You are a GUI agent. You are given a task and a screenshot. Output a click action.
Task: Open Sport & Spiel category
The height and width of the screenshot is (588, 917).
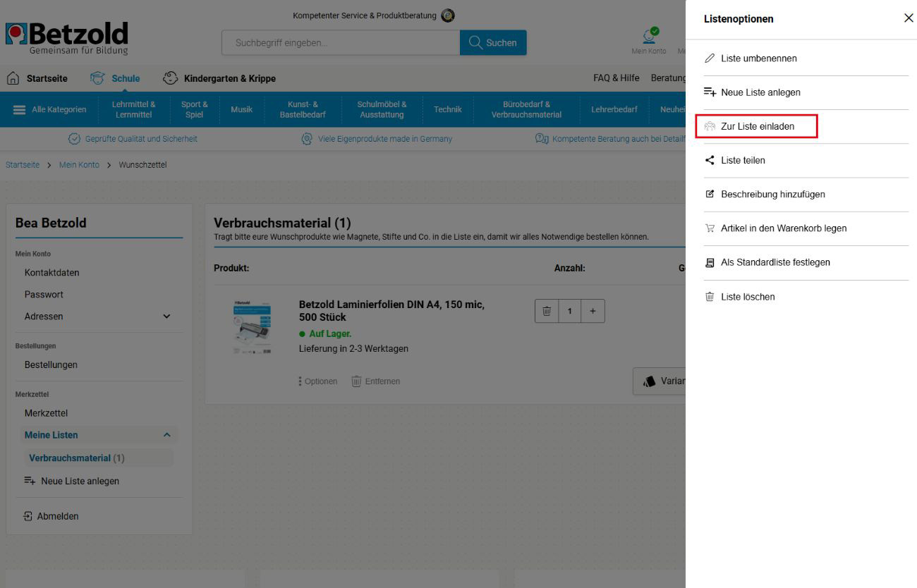pos(195,109)
